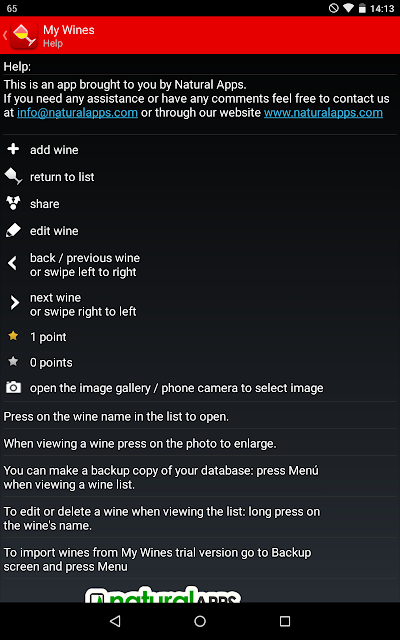400x640 pixels.
Task: Tap the My Wines app logo
Action: coord(24,36)
